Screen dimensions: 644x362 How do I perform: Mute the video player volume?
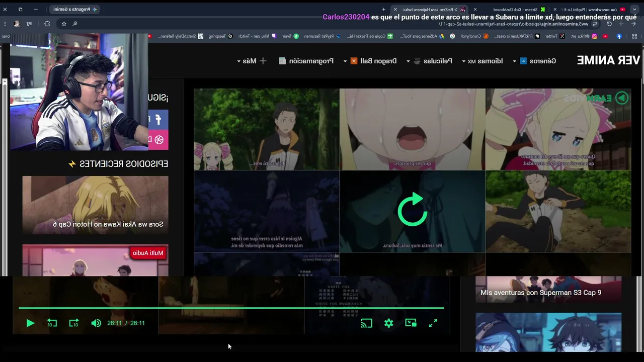[96, 323]
